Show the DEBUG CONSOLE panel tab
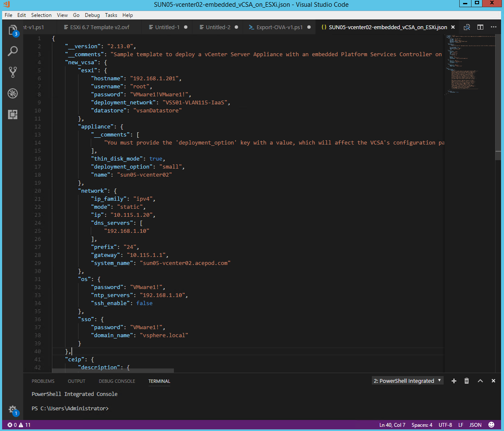Image resolution: width=504 pixels, height=431 pixels. pos(117,381)
